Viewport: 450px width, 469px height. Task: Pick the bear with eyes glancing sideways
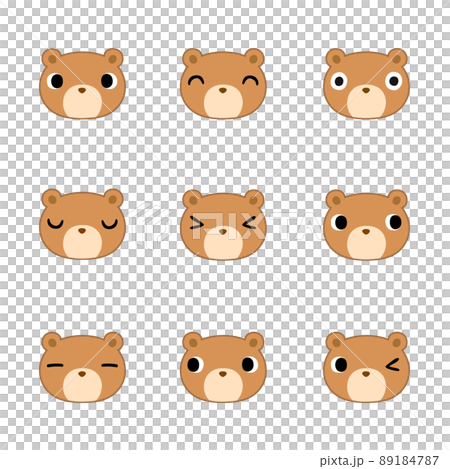pyautogui.click(x=223, y=367)
